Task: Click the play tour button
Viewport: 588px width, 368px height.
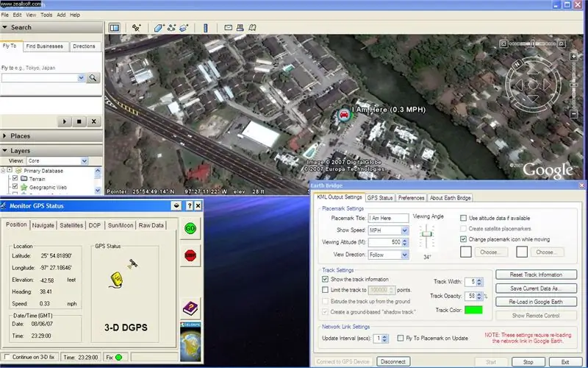Action: point(65,121)
